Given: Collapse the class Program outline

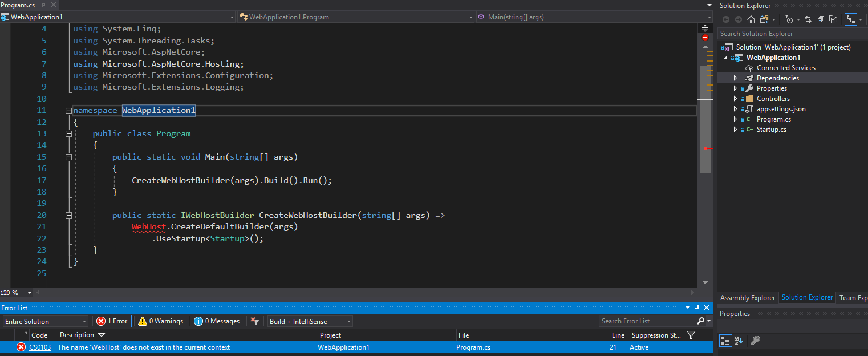Looking at the screenshot, I should click(68, 133).
